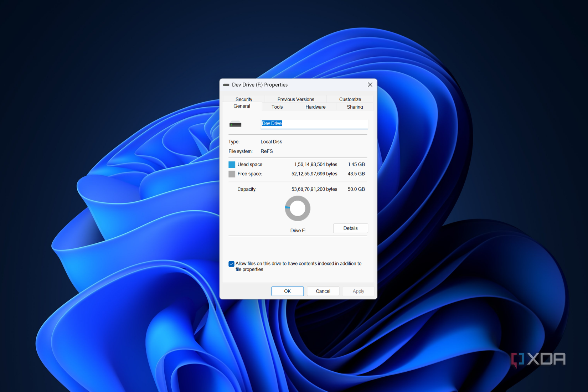This screenshot has width=588, height=392.
Task: Click the 'File system:' label
Action: 241,151
